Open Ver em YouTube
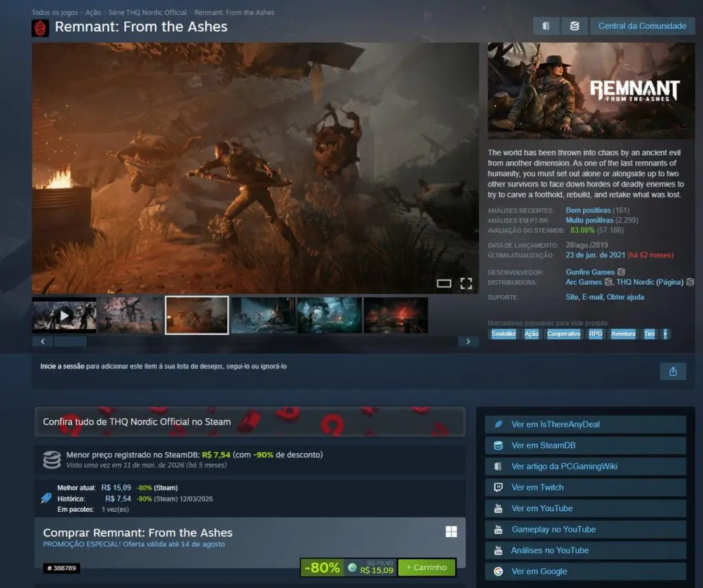This screenshot has width=703, height=588. [x=586, y=508]
